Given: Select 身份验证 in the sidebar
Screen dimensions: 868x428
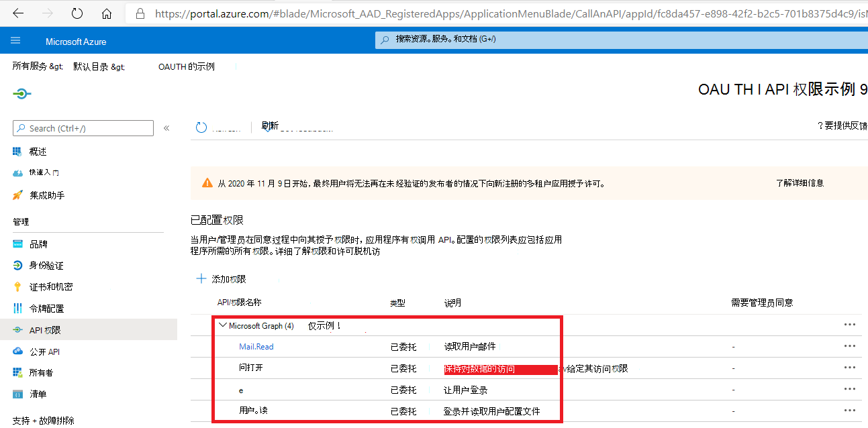Looking at the screenshot, I should pos(46,266).
